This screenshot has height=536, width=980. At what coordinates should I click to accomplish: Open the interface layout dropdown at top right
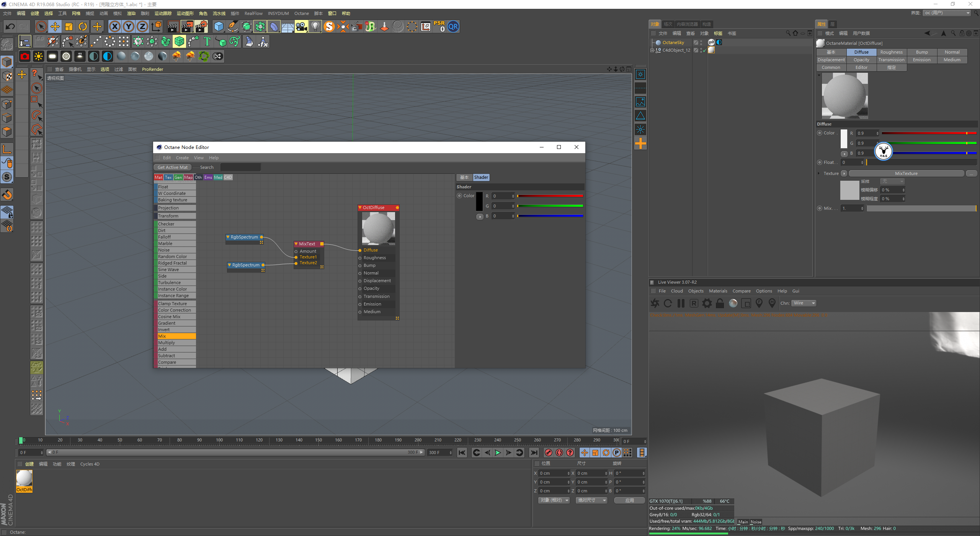click(947, 13)
